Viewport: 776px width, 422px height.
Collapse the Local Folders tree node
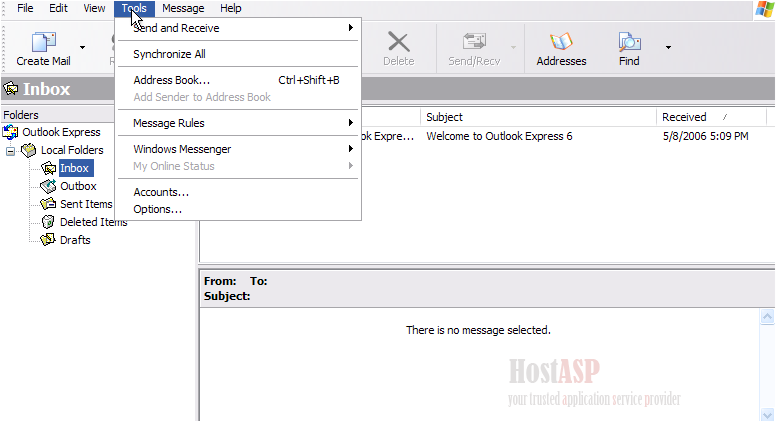pyautogui.click(x=10, y=151)
